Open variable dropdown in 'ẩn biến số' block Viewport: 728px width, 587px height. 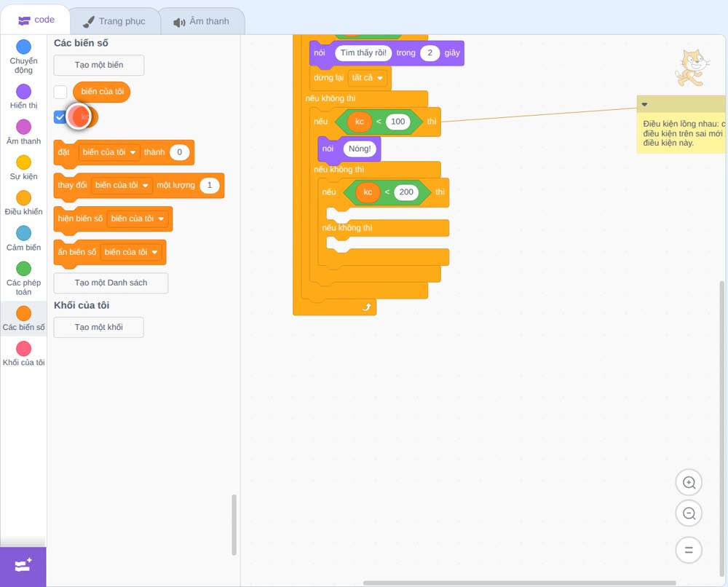tap(131, 252)
